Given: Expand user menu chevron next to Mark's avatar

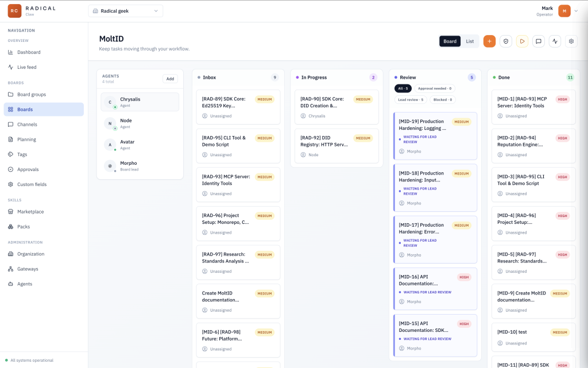Looking at the screenshot, I should coord(575,11).
